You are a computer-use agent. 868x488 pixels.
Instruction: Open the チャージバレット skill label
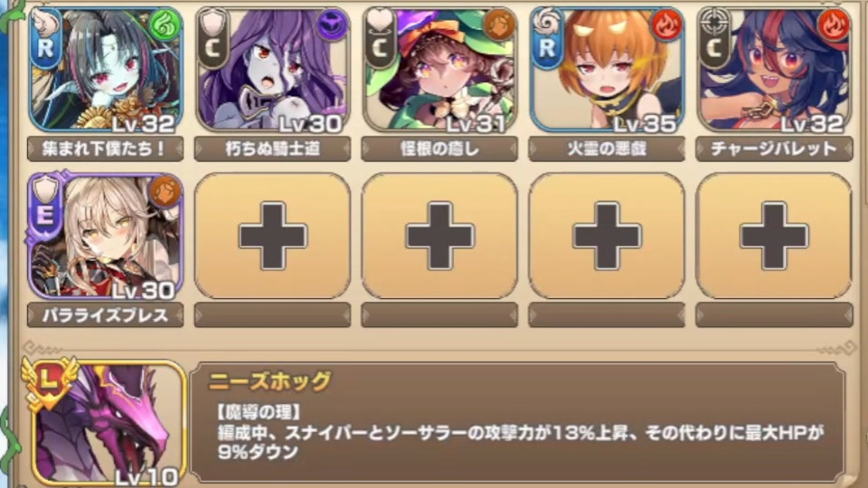(774, 149)
